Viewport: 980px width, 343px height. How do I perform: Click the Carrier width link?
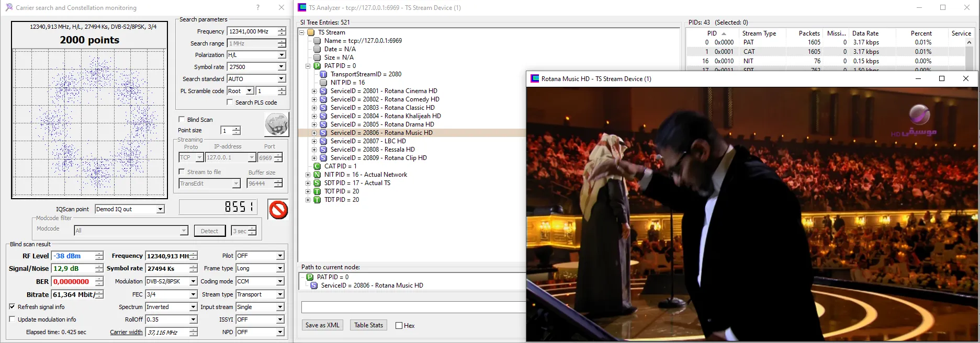point(126,332)
